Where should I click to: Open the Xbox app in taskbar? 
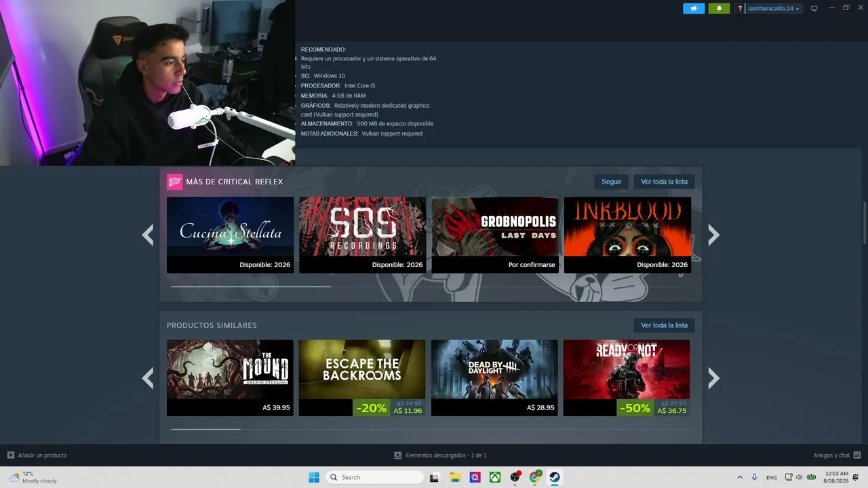[495, 477]
